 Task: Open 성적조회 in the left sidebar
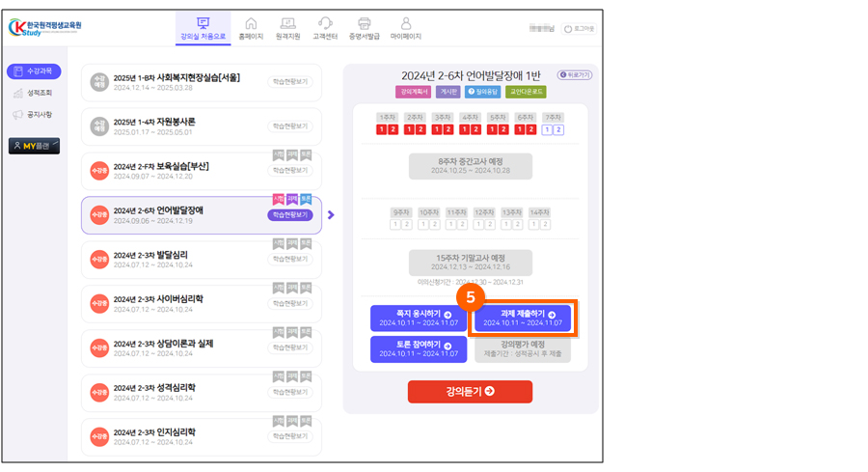[34, 94]
